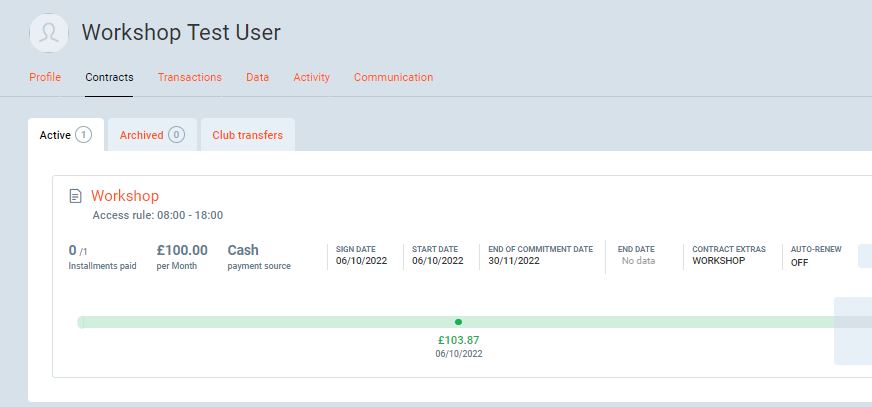Select the Contracts tab
Viewport: 872px width, 407px height.
click(109, 77)
